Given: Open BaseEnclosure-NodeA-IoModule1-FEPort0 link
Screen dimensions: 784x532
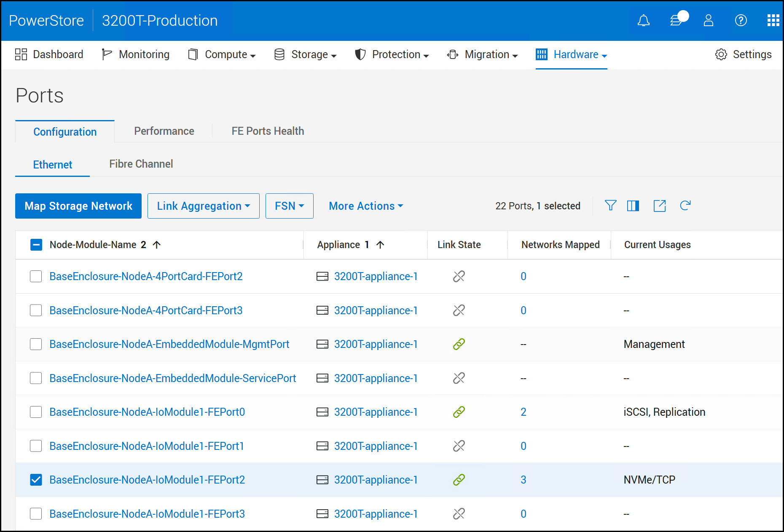Looking at the screenshot, I should pyautogui.click(x=147, y=412).
